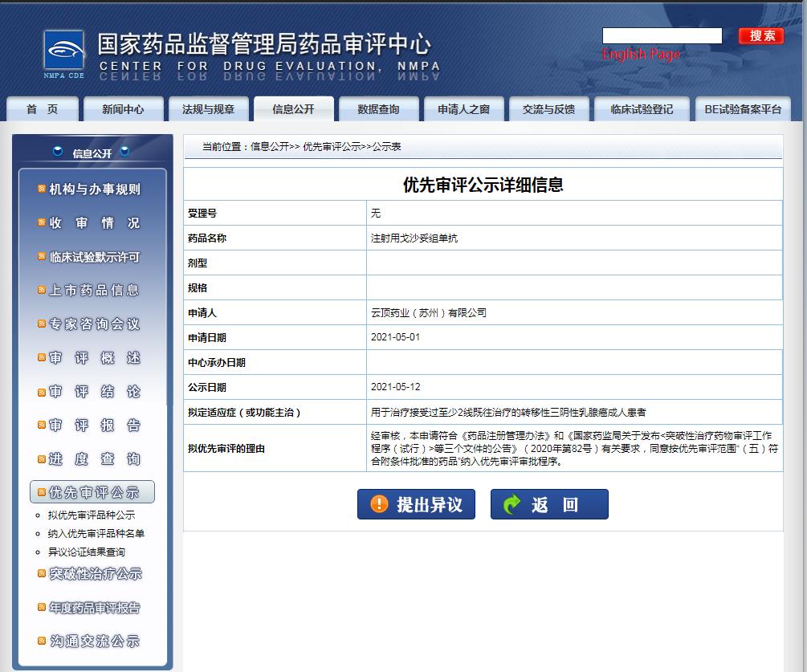Go to the 首页 home tab

tap(43, 109)
